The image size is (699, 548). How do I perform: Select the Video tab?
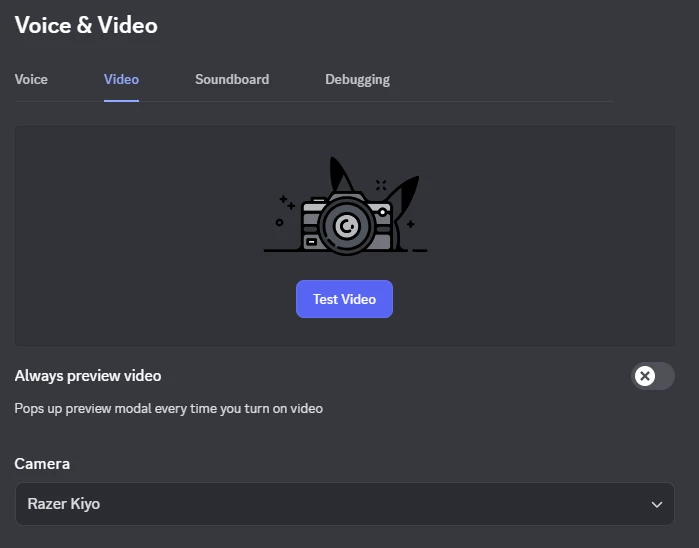(x=121, y=79)
